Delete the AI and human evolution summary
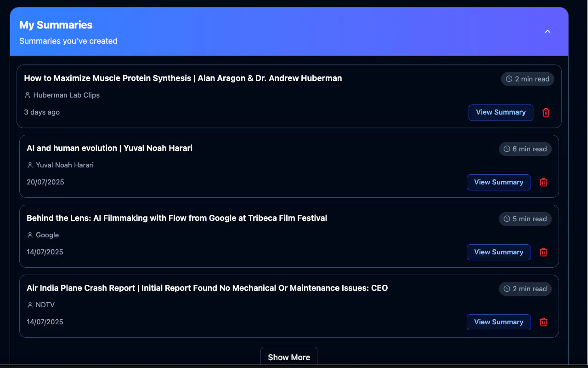Image resolution: width=588 pixels, height=368 pixels. pos(543,182)
